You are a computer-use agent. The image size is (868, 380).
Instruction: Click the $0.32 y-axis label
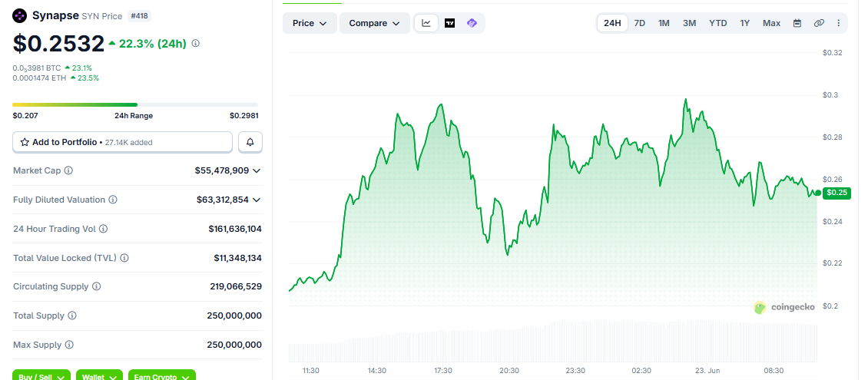click(x=832, y=53)
